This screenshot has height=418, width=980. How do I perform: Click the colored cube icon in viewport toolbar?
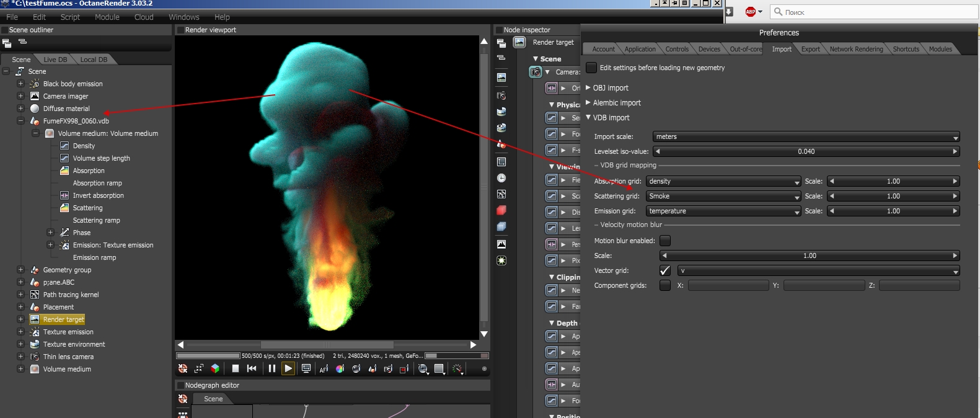pyautogui.click(x=215, y=368)
